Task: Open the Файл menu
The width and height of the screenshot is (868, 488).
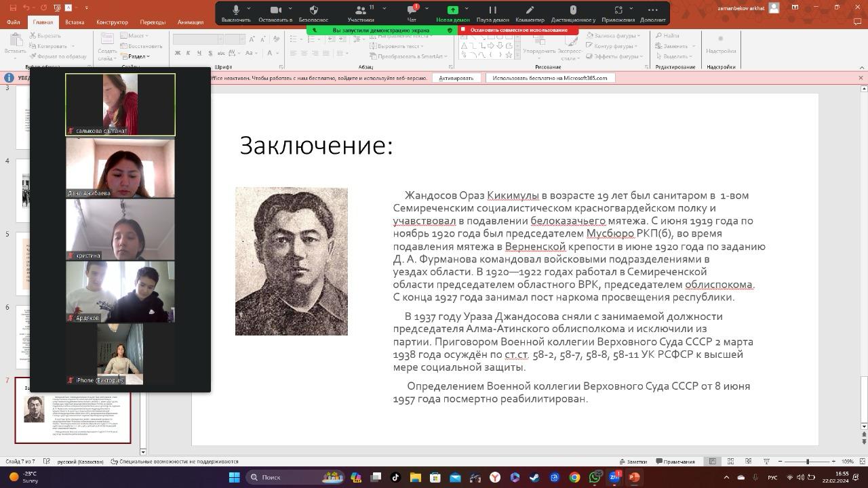Action: (x=13, y=22)
